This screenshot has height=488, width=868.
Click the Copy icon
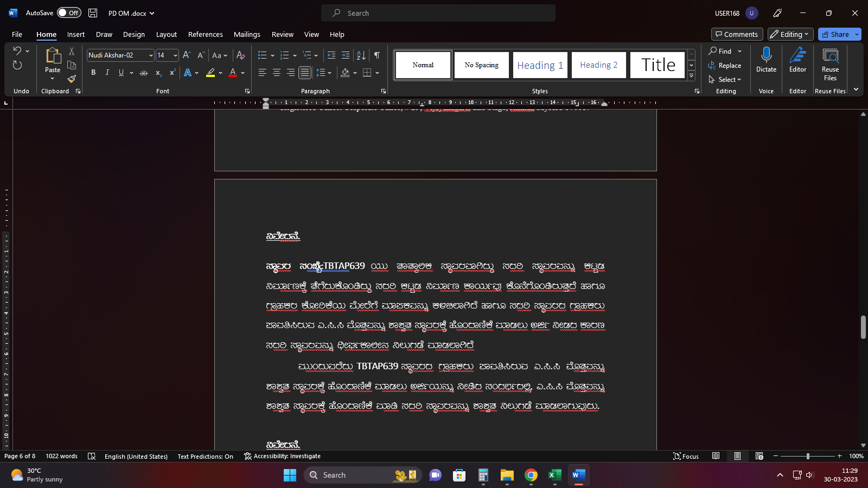click(x=72, y=65)
